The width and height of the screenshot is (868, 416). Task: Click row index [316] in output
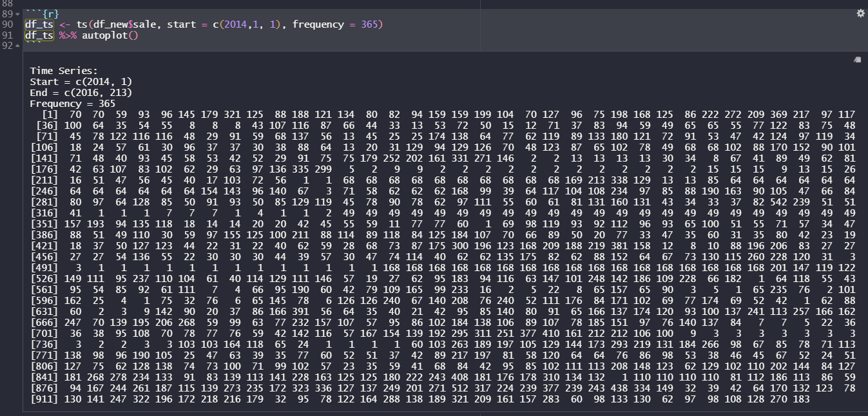tap(44, 213)
